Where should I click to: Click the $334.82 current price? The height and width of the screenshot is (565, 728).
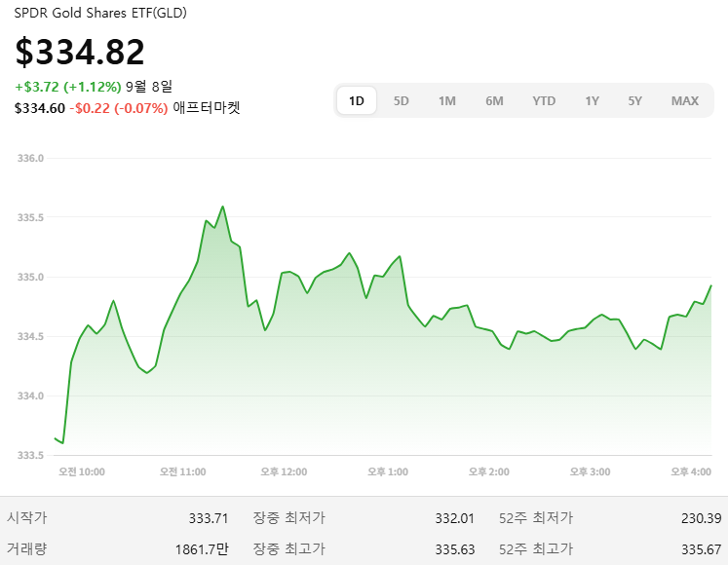coord(80,52)
